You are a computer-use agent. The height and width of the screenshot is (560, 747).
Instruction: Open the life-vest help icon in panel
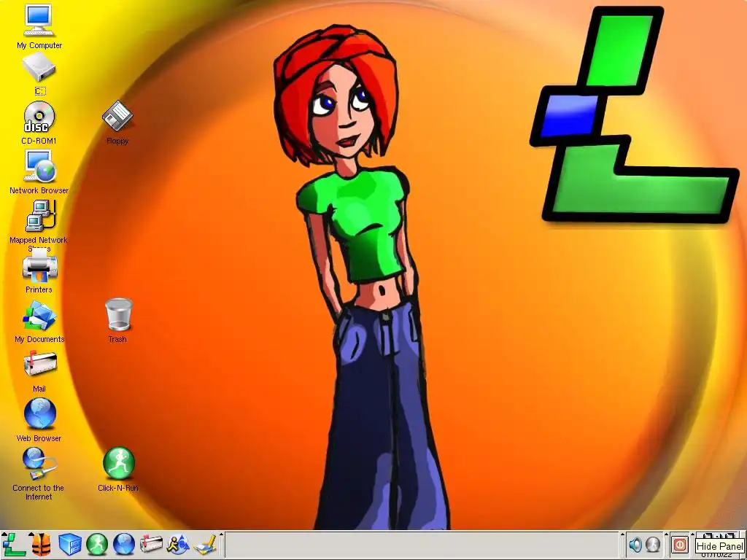(x=41, y=545)
